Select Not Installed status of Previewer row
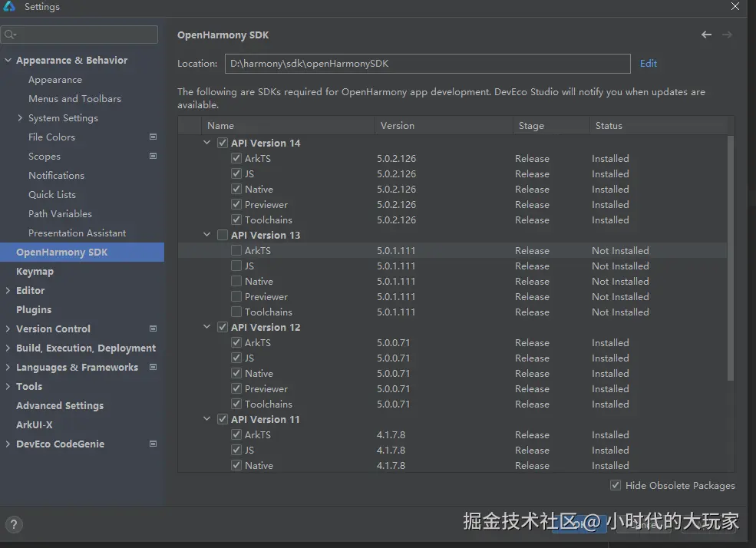The height and width of the screenshot is (548, 756). [x=620, y=297]
